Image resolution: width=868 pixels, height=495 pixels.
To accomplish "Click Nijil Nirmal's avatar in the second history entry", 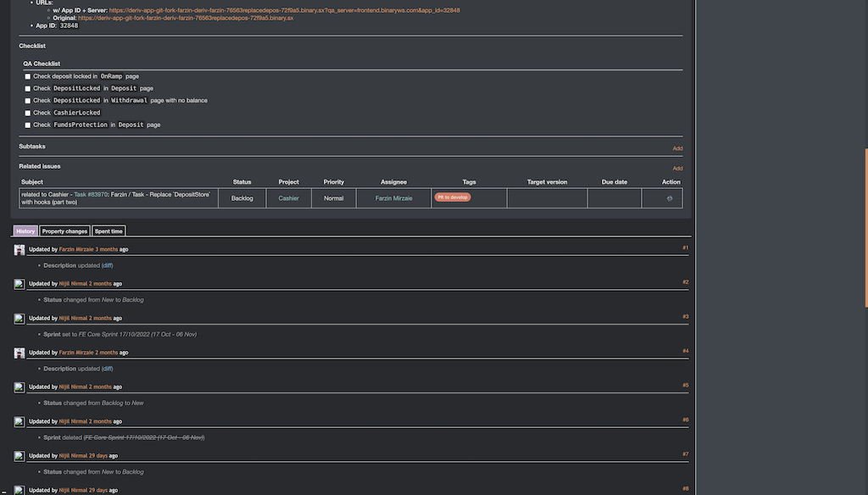I will pyautogui.click(x=19, y=283).
